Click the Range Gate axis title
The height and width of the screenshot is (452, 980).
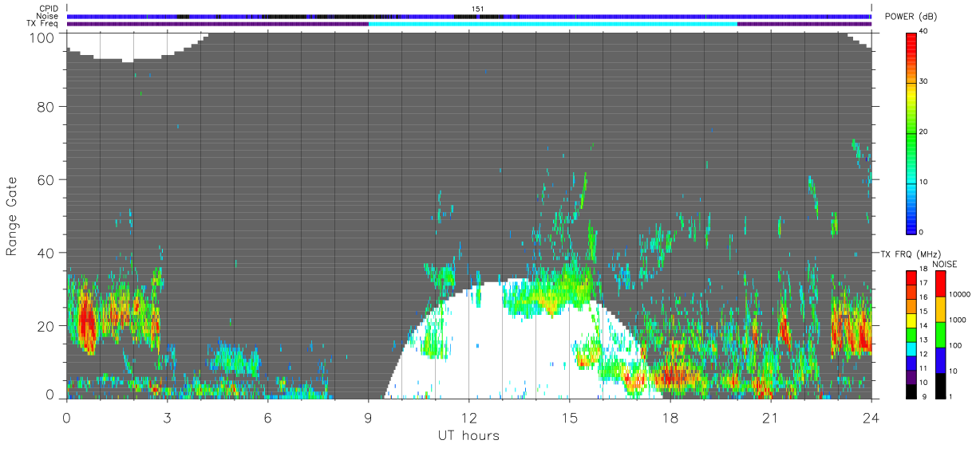click(x=12, y=216)
